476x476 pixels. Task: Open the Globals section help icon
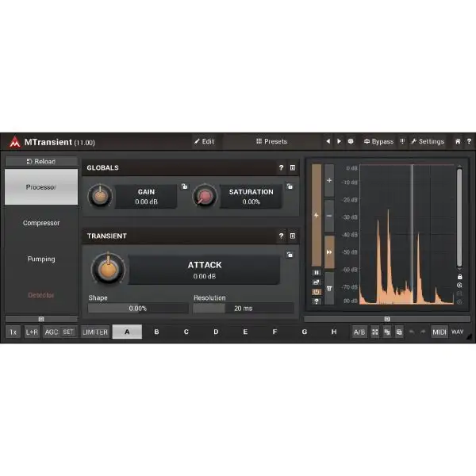(x=281, y=168)
